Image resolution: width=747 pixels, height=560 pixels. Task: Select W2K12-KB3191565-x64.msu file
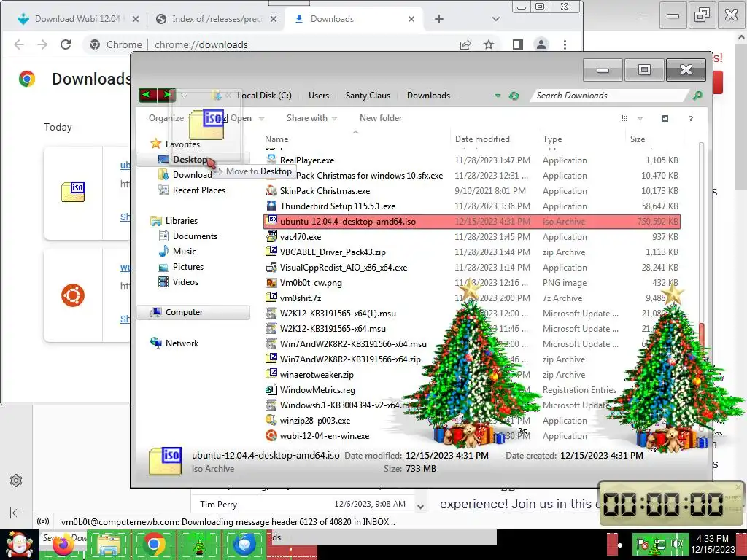click(x=333, y=329)
